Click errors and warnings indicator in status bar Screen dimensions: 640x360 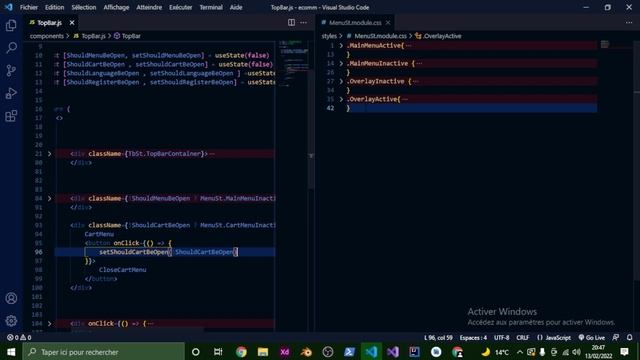(x=19, y=338)
